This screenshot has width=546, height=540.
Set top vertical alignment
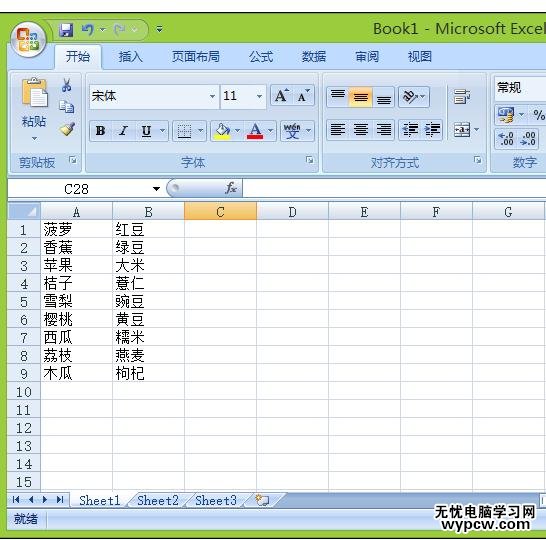pyautogui.click(x=338, y=96)
